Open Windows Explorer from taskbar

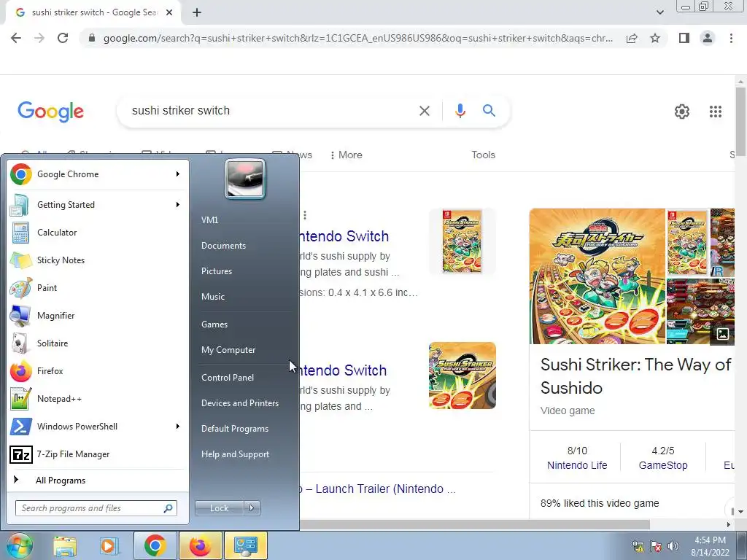pos(65,545)
